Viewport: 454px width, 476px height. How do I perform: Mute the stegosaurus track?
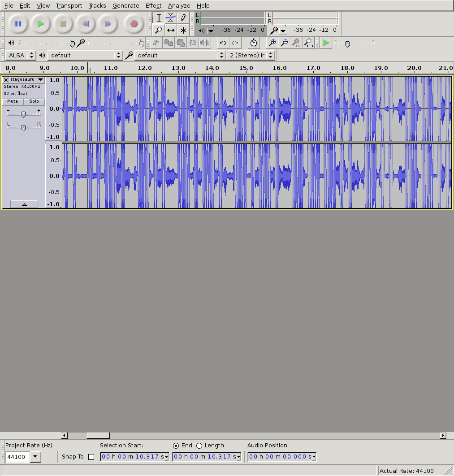coord(13,101)
